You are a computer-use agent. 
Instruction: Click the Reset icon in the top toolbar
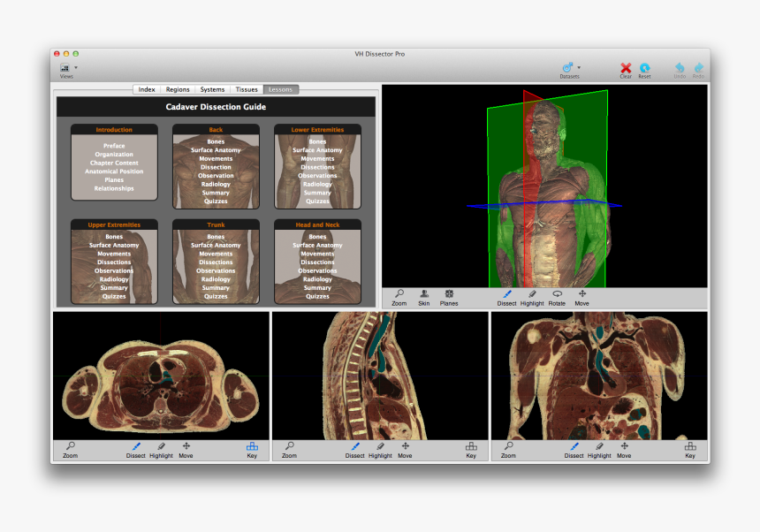(x=644, y=68)
